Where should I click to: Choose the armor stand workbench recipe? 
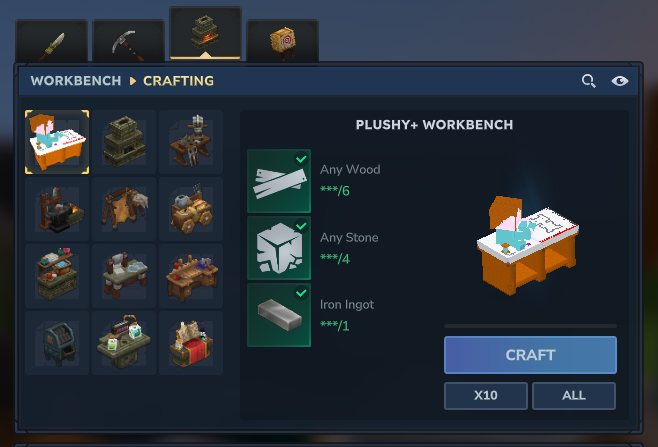tap(191, 142)
